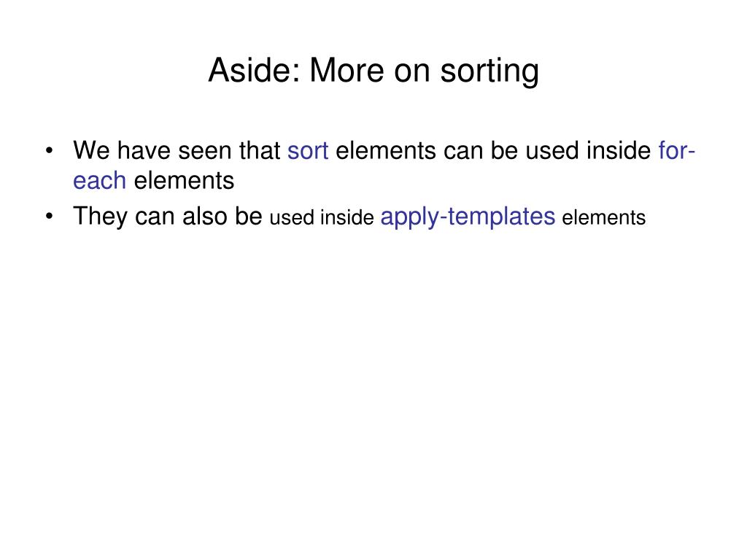Click the blue word 'each'

pos(99,181)
